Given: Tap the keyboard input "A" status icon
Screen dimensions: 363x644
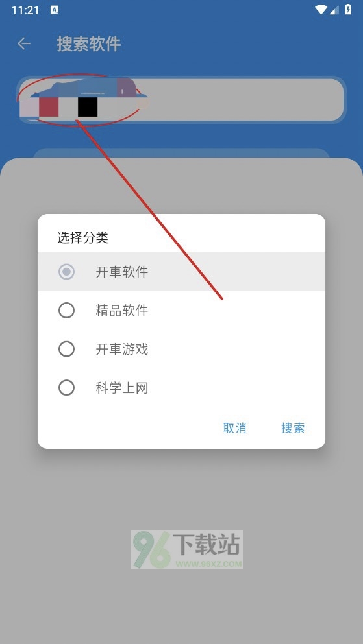Looking at the screenshot, I should [55, 10].
